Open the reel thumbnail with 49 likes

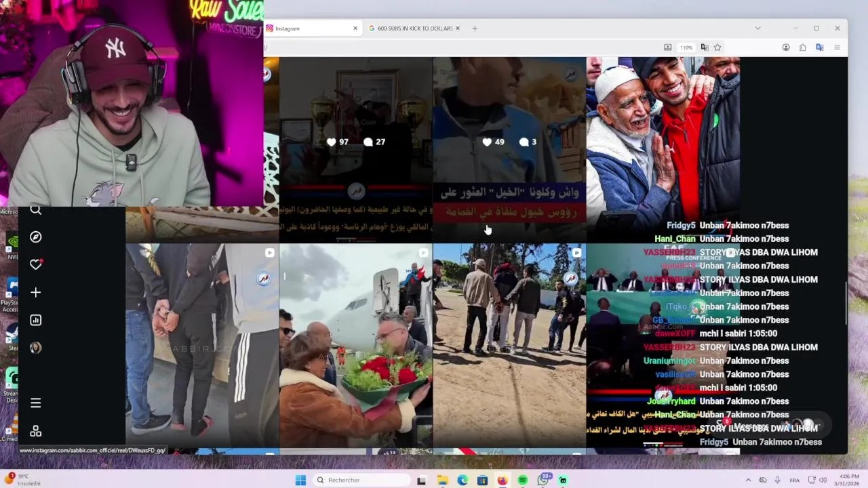(509, 149)
